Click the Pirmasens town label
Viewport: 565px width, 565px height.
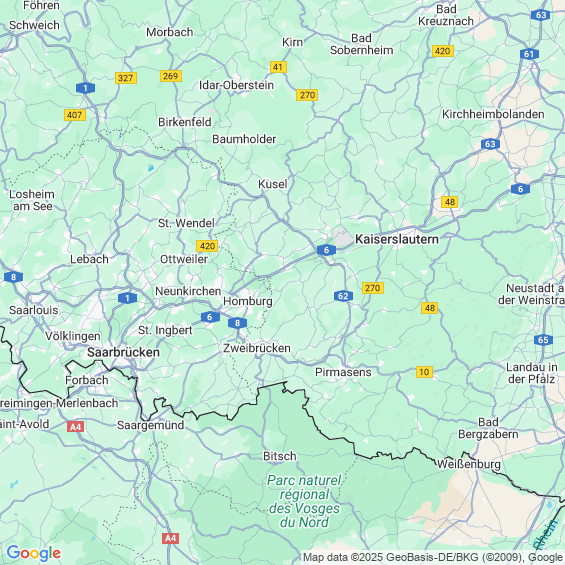[343, 372]
